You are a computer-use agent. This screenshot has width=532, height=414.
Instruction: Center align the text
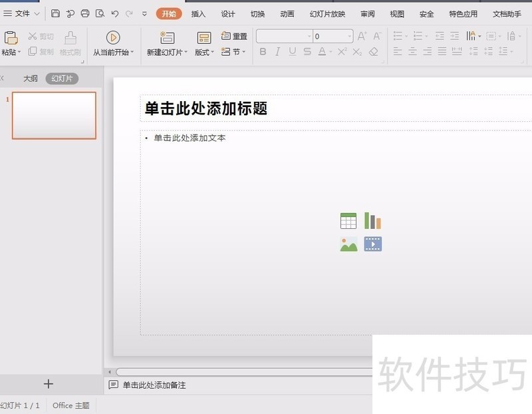pyautogui.click(x=412, y=52)
